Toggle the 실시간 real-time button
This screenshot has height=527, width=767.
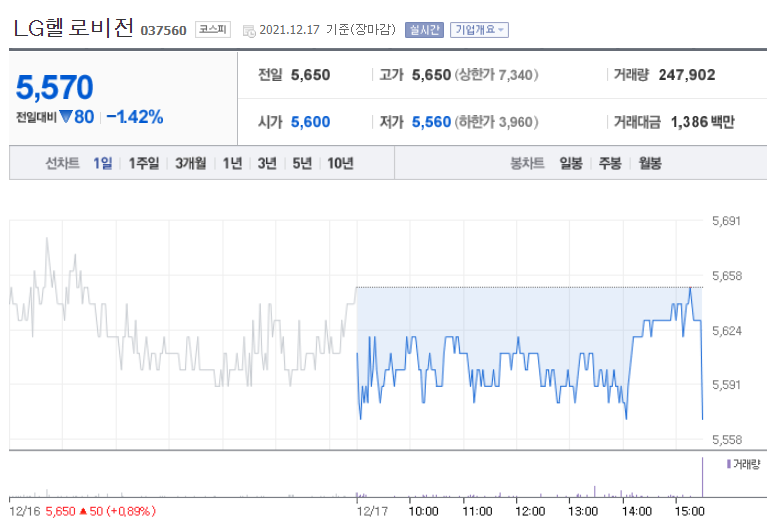coord(424,30)
